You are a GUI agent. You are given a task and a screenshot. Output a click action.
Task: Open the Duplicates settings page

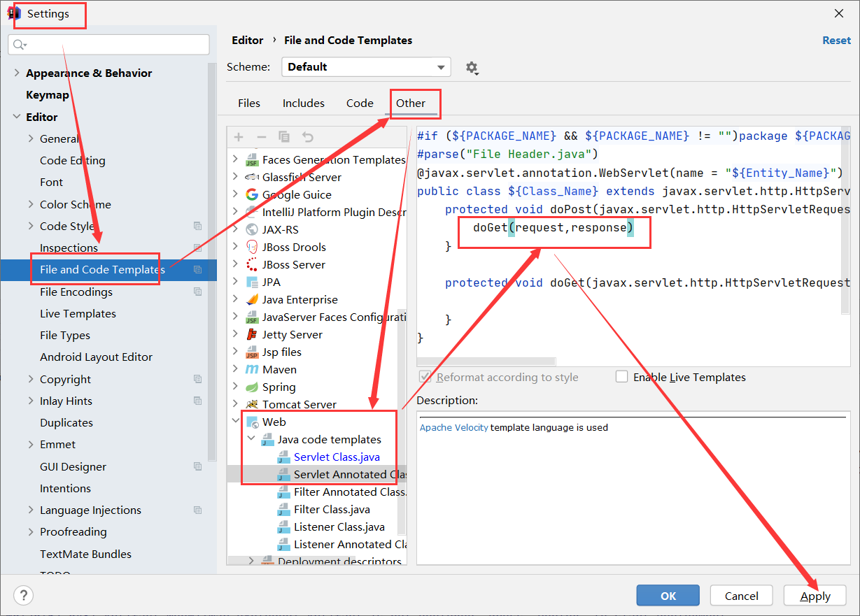pos(66,422)
